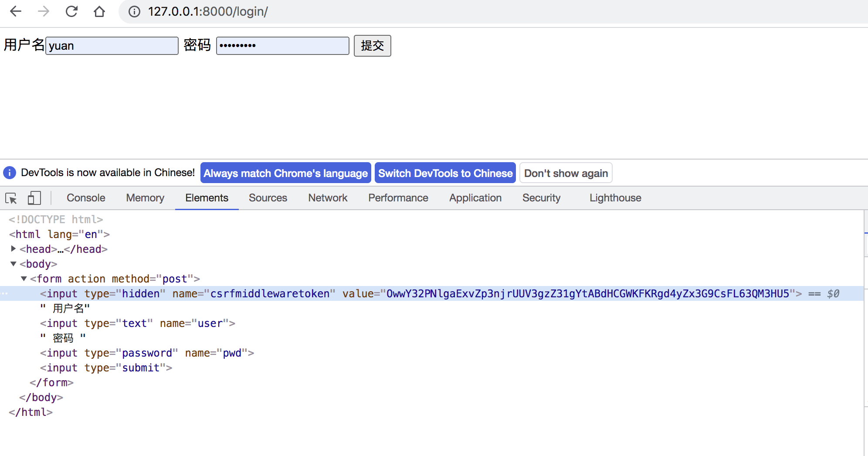Select the closing </form> tag line
This screenshot has width=868, height=456.
click(x=51, y=382)
